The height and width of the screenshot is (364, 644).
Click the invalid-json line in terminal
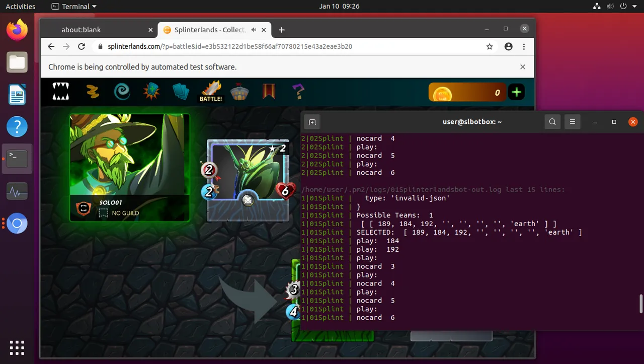[375, 198]
